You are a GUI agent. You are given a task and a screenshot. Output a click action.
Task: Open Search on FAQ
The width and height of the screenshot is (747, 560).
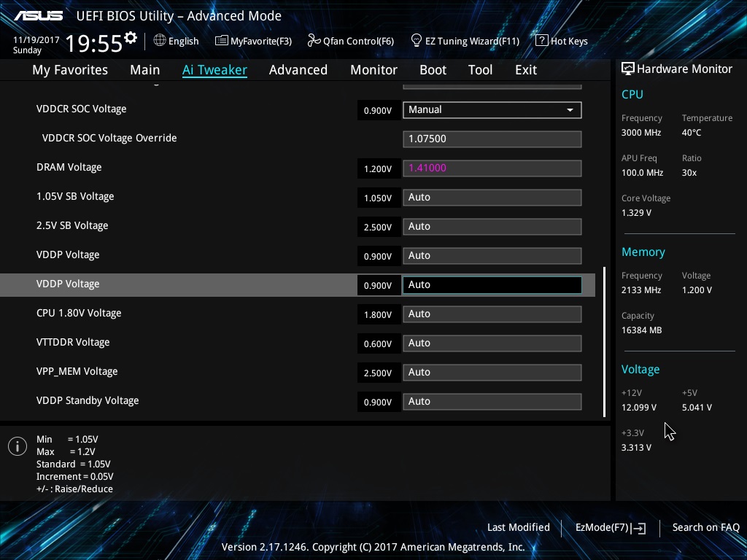pyautogui.click(x=705, y=527)
